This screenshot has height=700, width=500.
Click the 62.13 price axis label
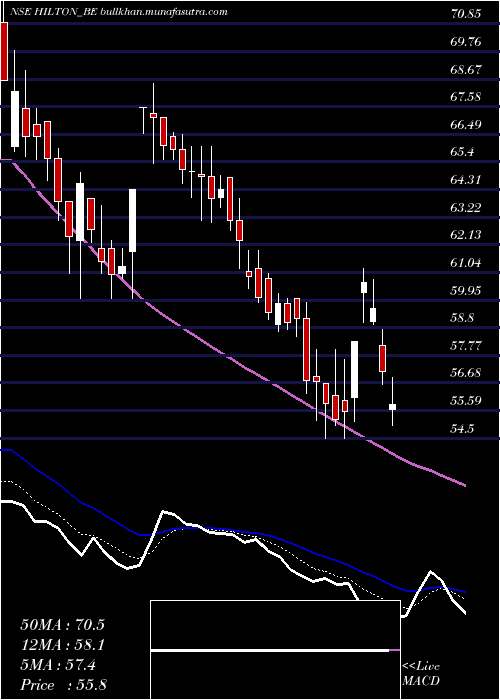(x=466, y=235)
